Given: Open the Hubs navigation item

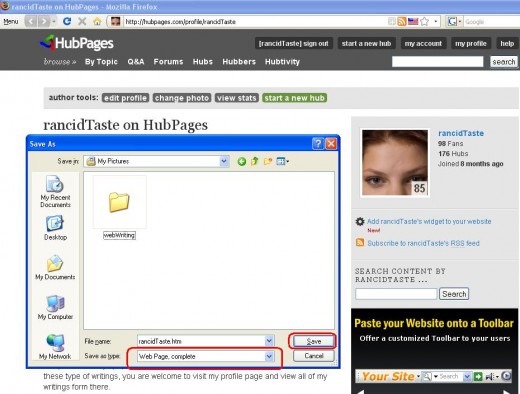Looking at the screenshot, I should [x=203, y=62].
